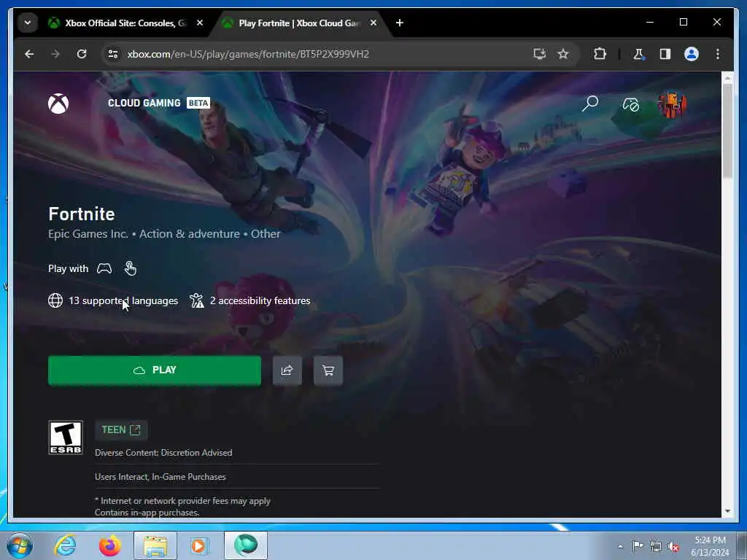Open a new browser tab
The width and height of the screenshot is (747, 560).
tap(400, 23)
